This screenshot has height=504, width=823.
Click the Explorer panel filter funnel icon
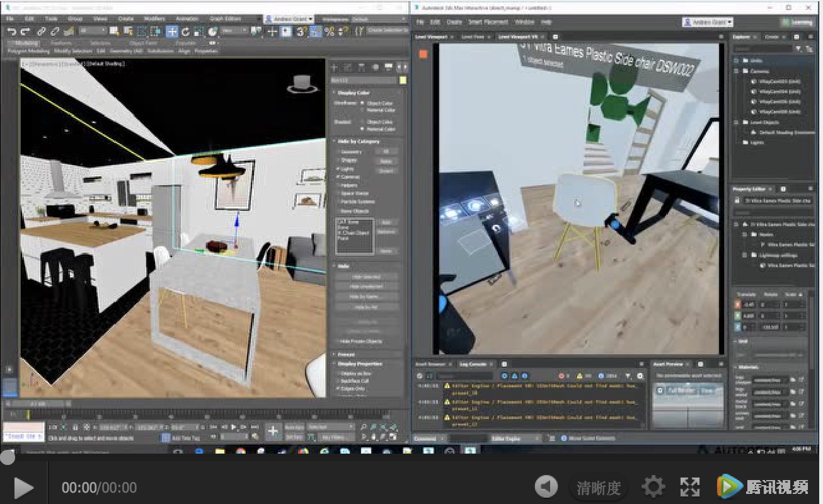(x=798, y=49)
